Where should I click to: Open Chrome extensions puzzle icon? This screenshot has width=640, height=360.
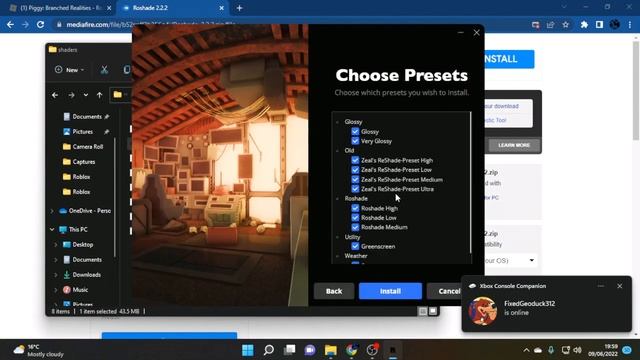coord(584,25)
